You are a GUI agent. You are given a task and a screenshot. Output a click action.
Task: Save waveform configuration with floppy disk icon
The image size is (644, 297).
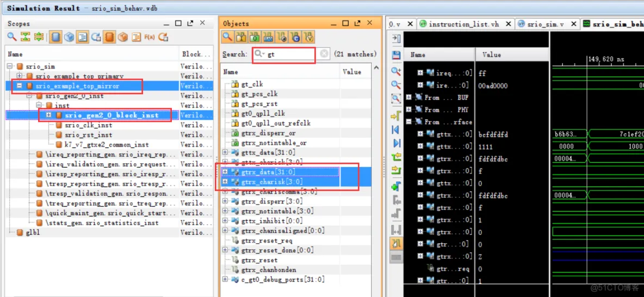pos(396,55)
